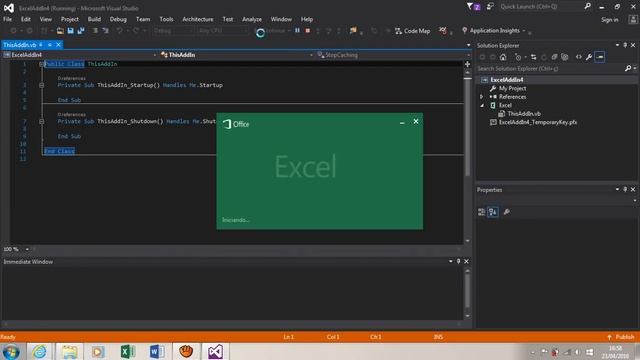
Task: Collapse the ThisAddIn_Shutdown sub outline
Action: click(x=41, y=121)
